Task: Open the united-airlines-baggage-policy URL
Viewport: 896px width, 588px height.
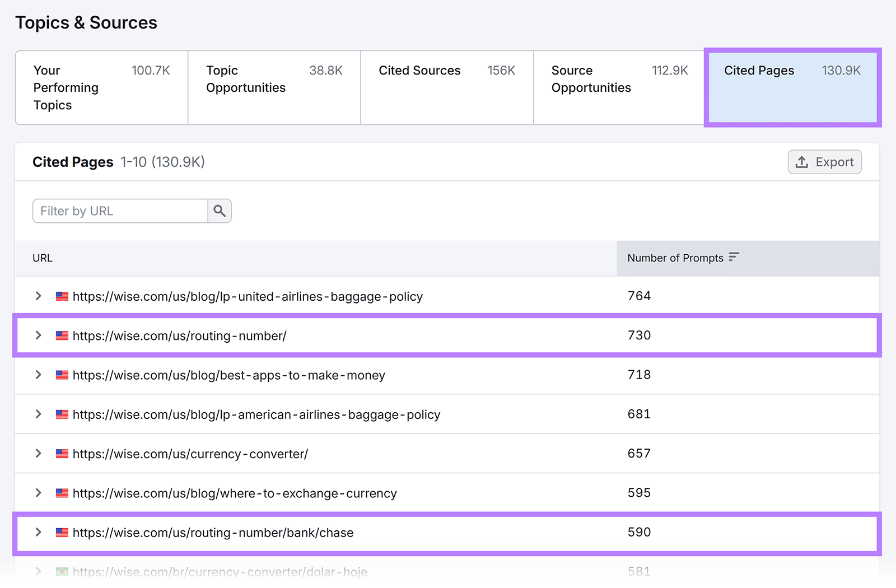Action: [248, 296]
